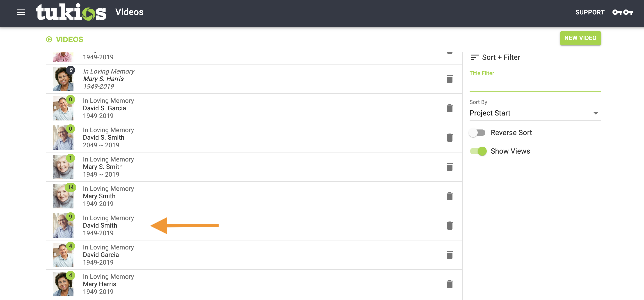Delete the David Smith video

click(x=450, y=226)
